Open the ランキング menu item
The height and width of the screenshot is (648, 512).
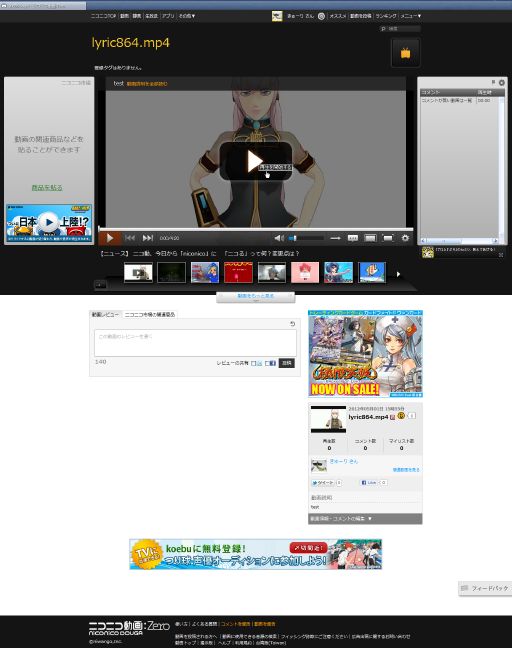click(x=386, y=16)
